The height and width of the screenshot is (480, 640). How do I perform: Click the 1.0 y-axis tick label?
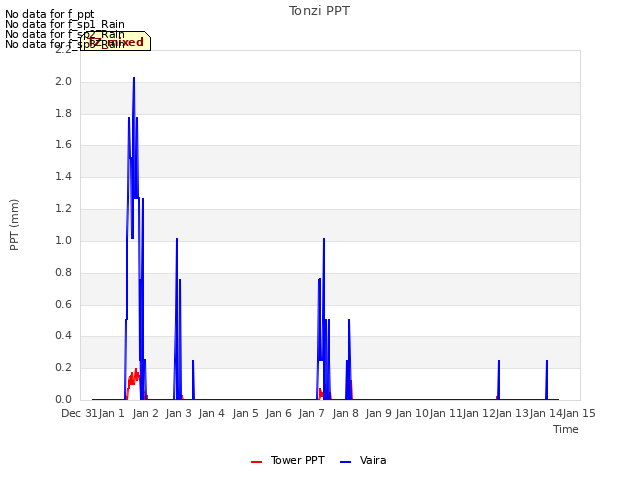63,240
